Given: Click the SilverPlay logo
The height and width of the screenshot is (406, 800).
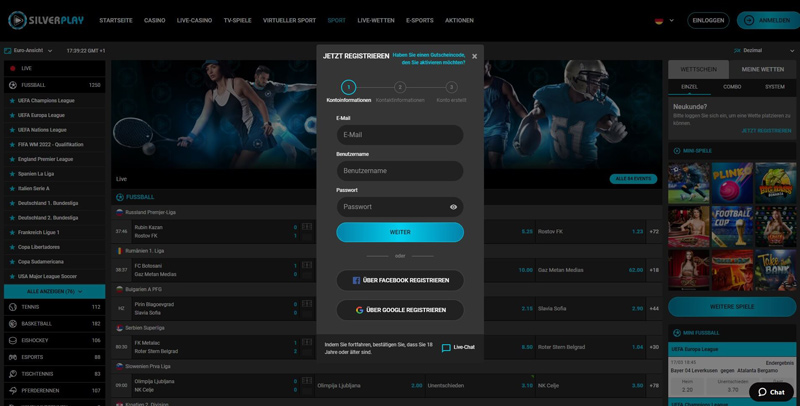Looking at the screenshot, I should 46,20.
